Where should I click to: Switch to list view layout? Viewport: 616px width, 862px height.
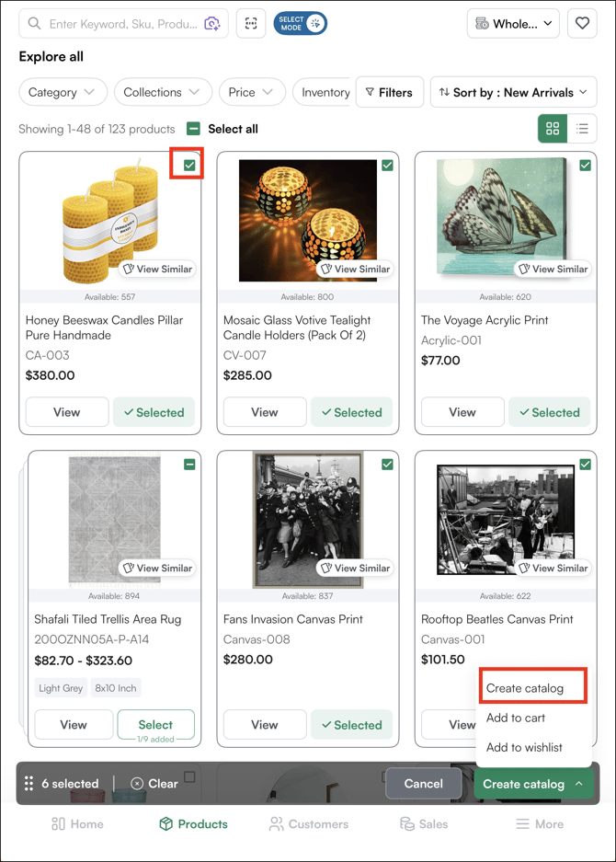pyautogui.click(x=582, y=130)
